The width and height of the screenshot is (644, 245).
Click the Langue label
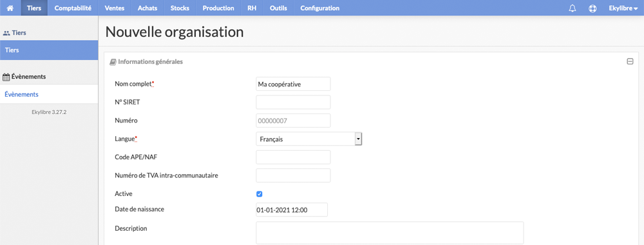click(x=126, y=139)
